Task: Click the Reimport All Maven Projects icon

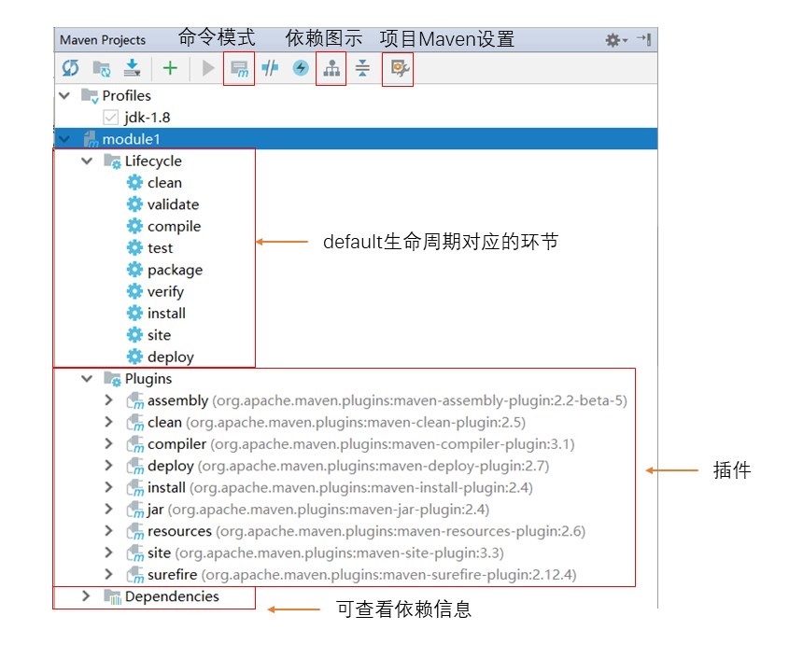Action: pyautogui.click(x=70, y=68)
